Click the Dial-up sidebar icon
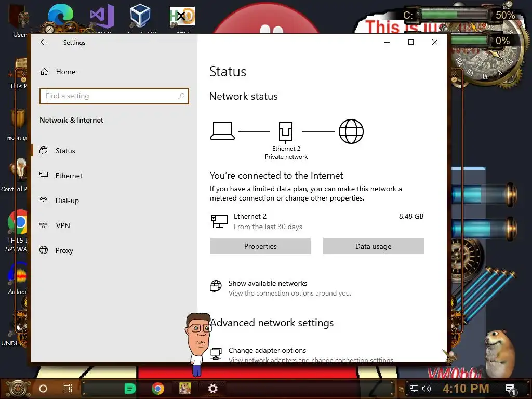The width and height of the screenshot is (532, 399). pyautogui.click(x=44, y=200)
